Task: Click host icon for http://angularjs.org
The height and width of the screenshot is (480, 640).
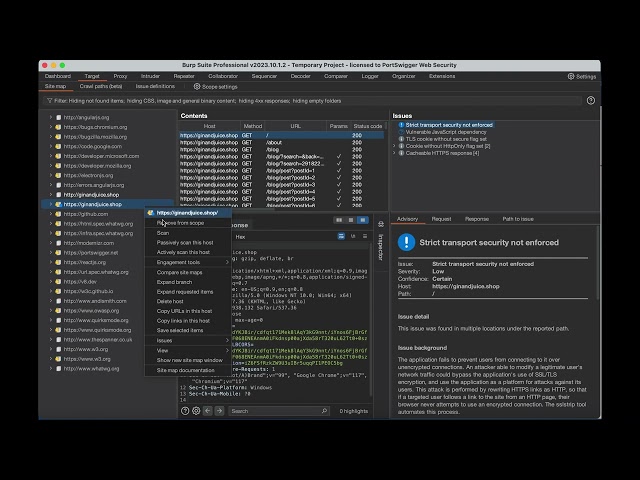Action: [58, 117]
